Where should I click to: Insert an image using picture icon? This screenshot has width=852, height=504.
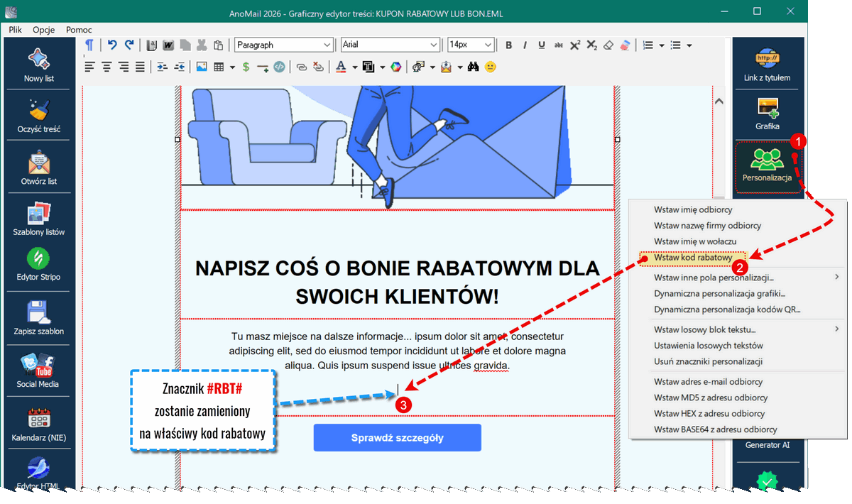(202, 67)
